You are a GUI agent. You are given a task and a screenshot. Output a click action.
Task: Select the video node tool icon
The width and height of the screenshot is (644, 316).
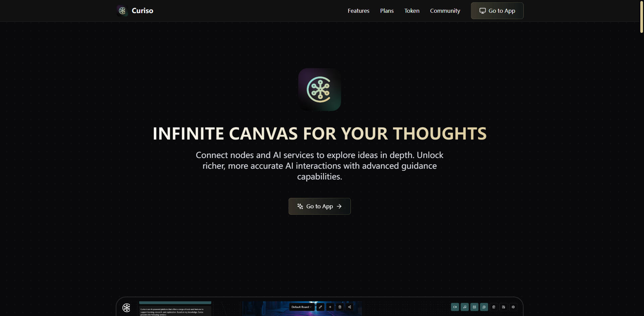point(455,307)
